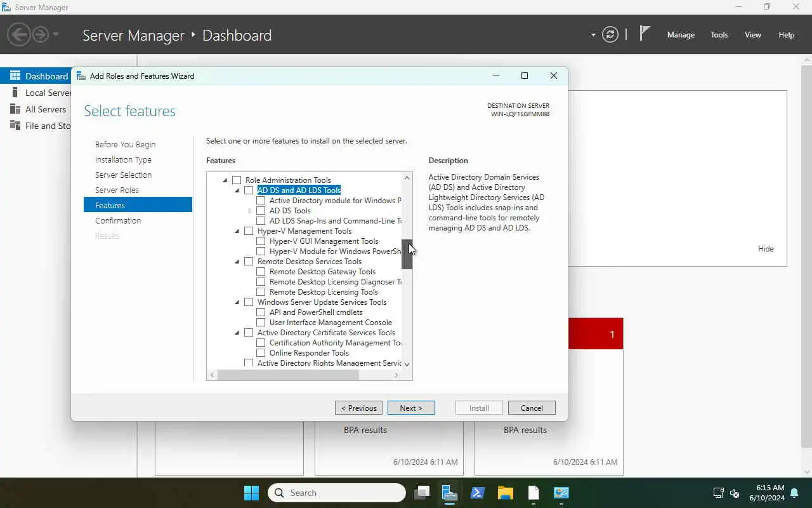Check the Role Administration Tools checkbox
This screenshot has height=508, width=812.
237,180
